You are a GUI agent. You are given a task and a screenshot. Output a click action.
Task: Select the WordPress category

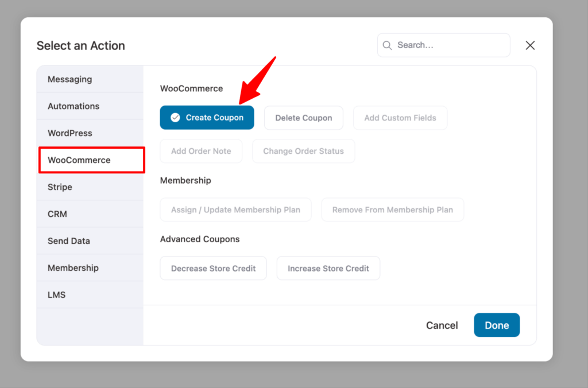click(90, 133)
